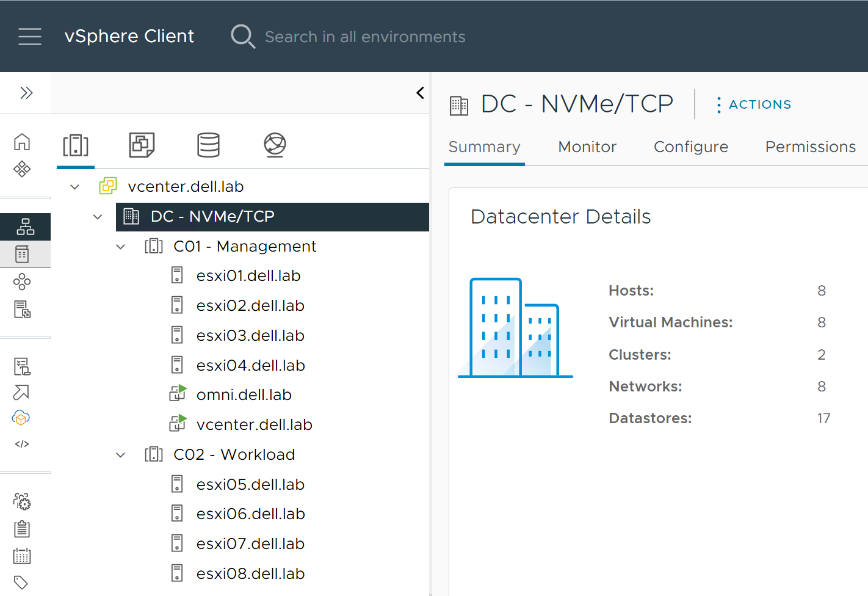
Task: Select host esxi08.dell.lab
Action: [250, 574]
